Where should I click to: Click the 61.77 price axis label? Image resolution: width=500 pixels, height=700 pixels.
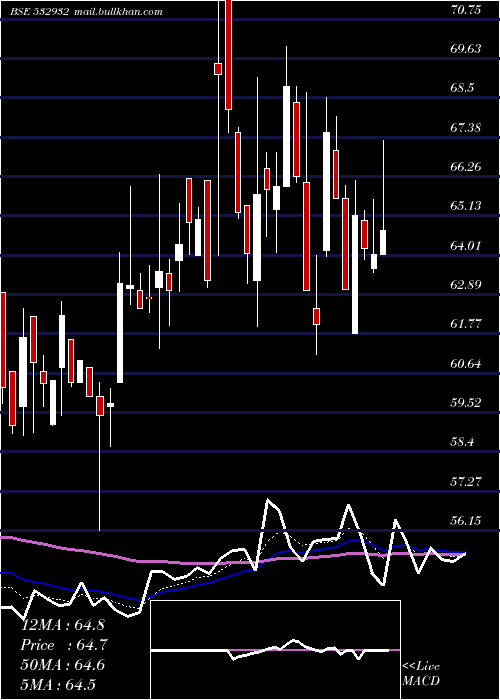(466, 323)
